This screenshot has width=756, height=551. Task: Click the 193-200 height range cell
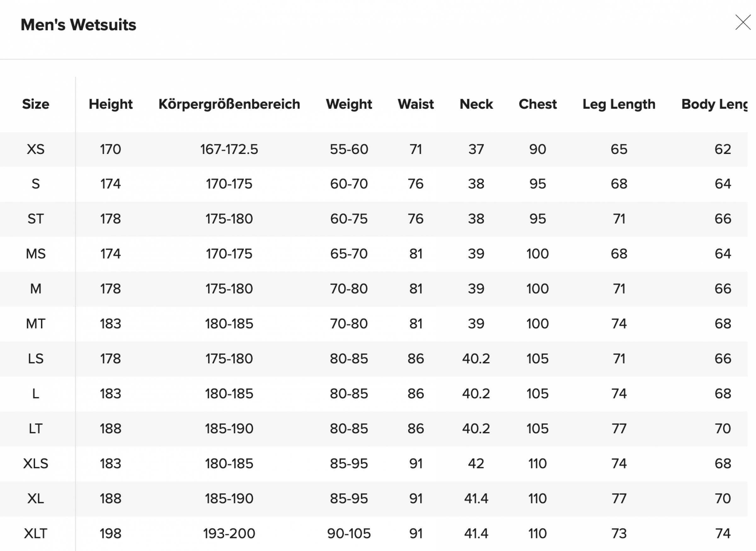coord(229,533)
